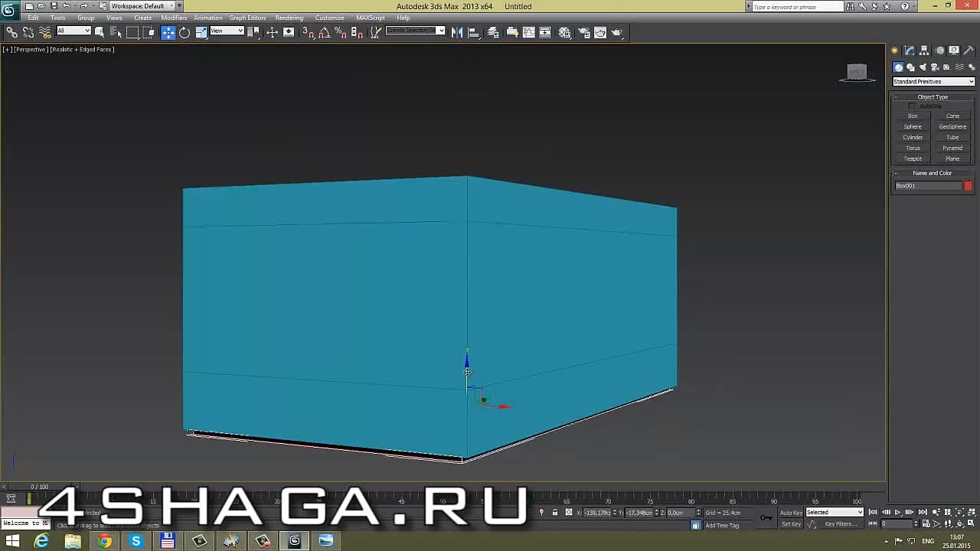This screenshot has width=980, height=551.
Task: Click the Mirror tool icon
Action: point(457,32)
